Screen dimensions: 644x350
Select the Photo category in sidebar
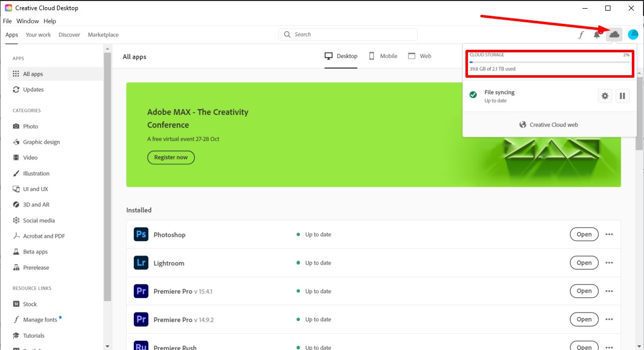(31, 126)
